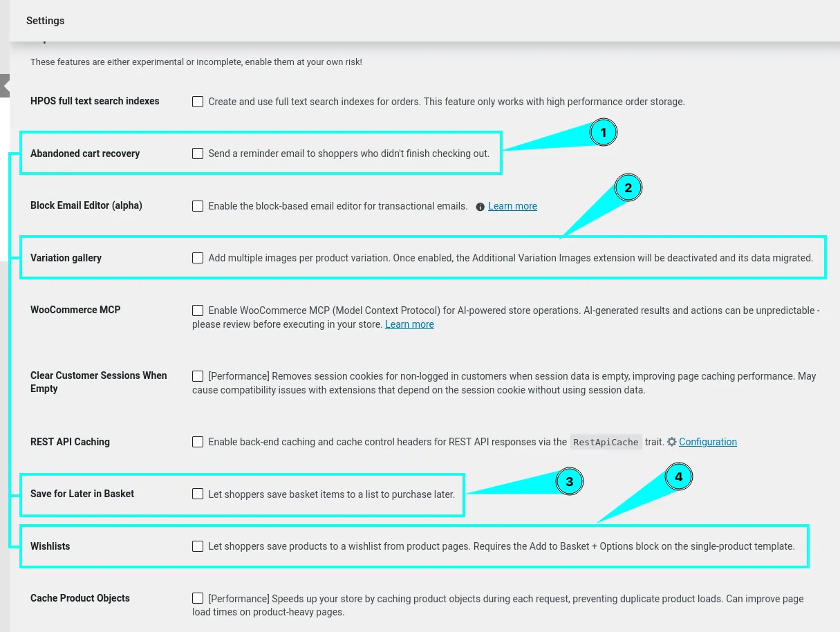Screen dimensions: 840x632
Task: Open Learn more link for WooCommerce MCP
Action: [x=409, y=324]
